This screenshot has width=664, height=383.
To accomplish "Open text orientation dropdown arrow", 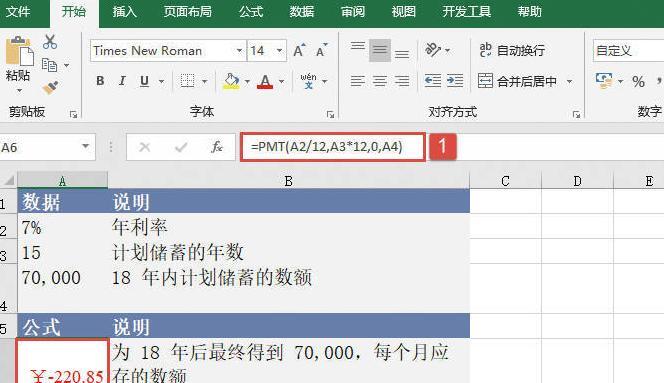I will 448,50.
